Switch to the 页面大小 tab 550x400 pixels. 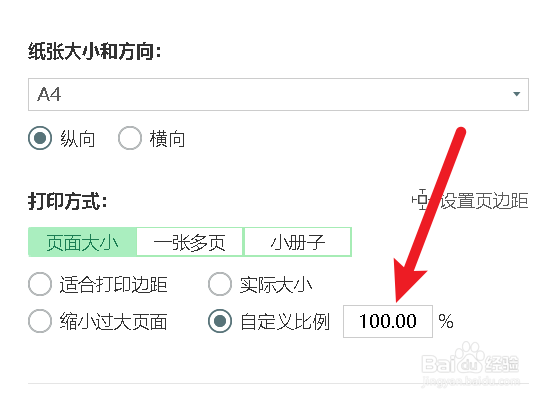point(82,242)
